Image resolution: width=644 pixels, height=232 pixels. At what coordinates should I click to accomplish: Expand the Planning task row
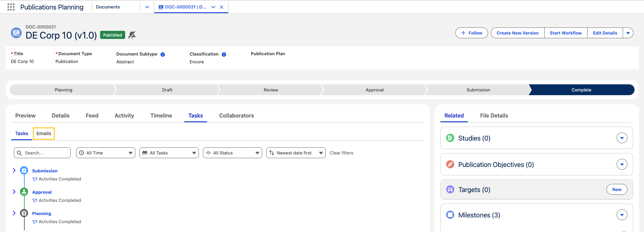pyautogui.click(x=14, y=213)
